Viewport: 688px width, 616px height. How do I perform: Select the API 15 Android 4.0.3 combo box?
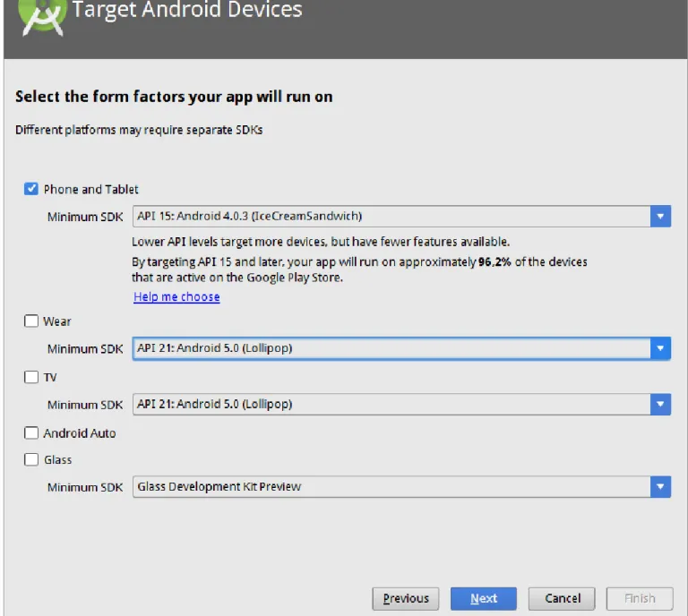[401, 216]
